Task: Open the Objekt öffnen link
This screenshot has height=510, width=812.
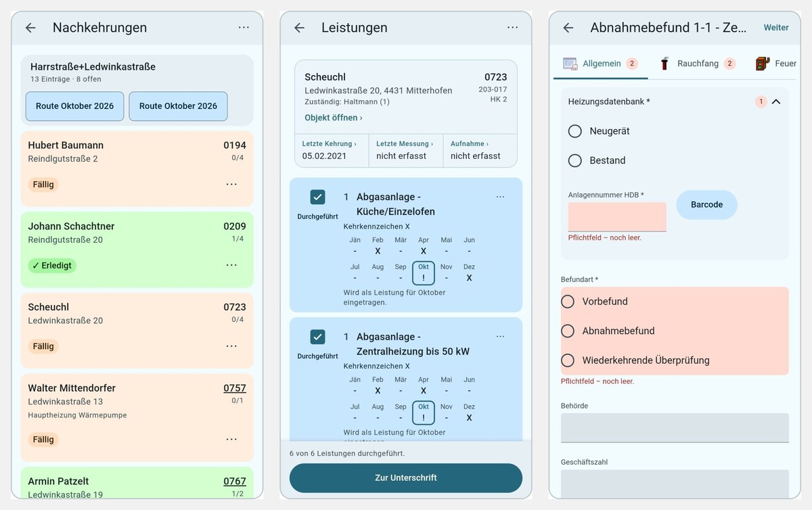Action: tap(334, 118)
